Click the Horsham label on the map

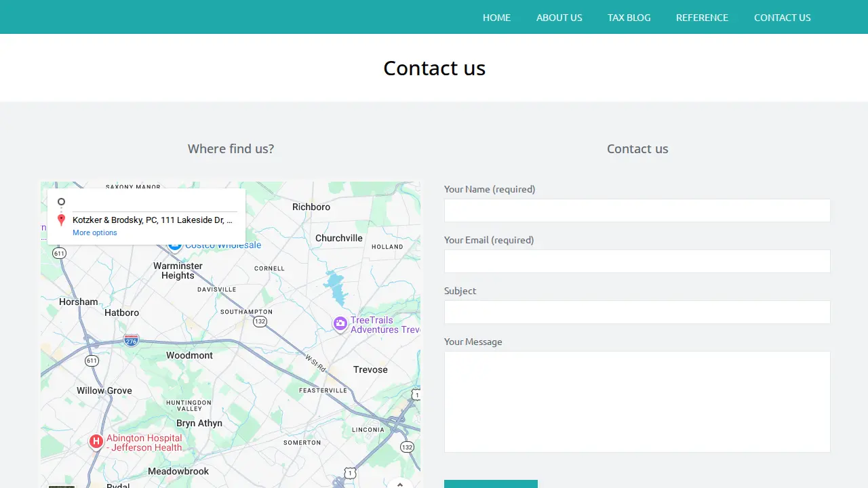tap(79, 302)
